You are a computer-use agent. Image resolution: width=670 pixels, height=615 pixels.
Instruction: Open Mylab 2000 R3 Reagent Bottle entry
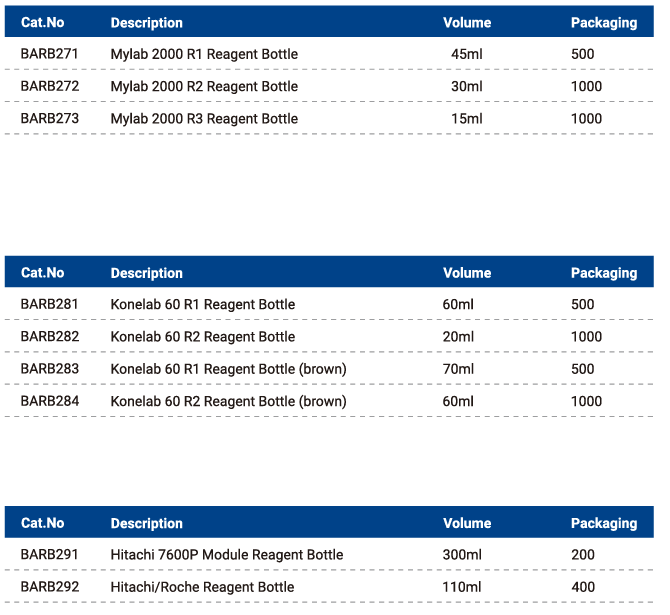(204, 119)
